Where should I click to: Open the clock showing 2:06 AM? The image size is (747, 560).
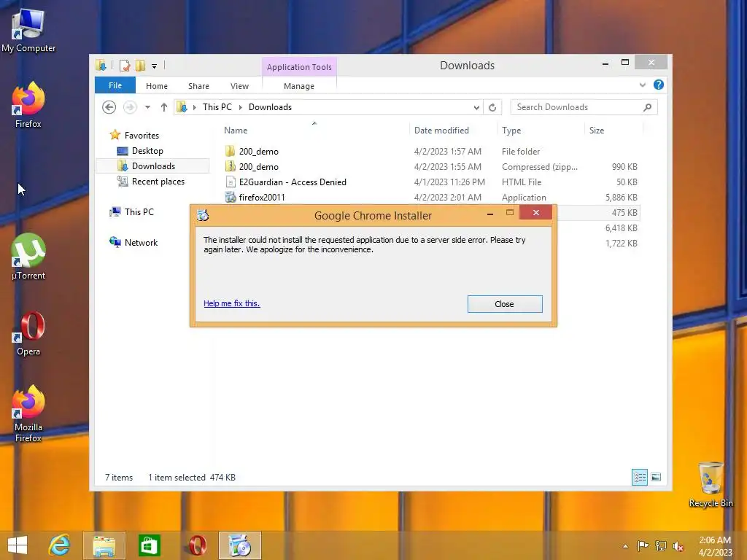[715, 546]
